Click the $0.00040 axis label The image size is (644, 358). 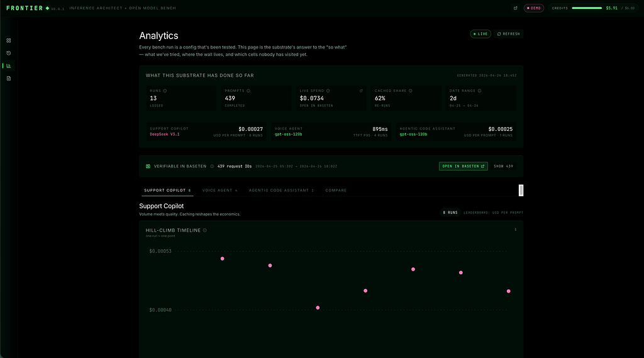[x=160, y=310]
